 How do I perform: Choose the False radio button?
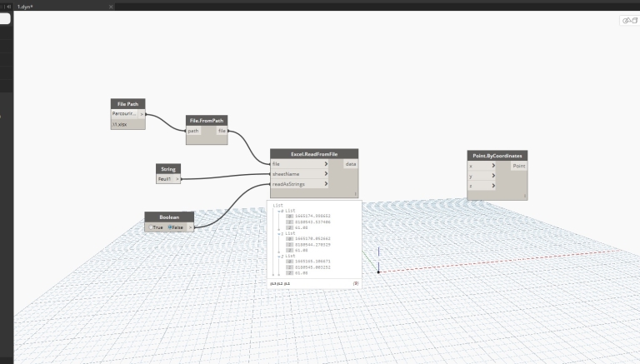[170, 227]
